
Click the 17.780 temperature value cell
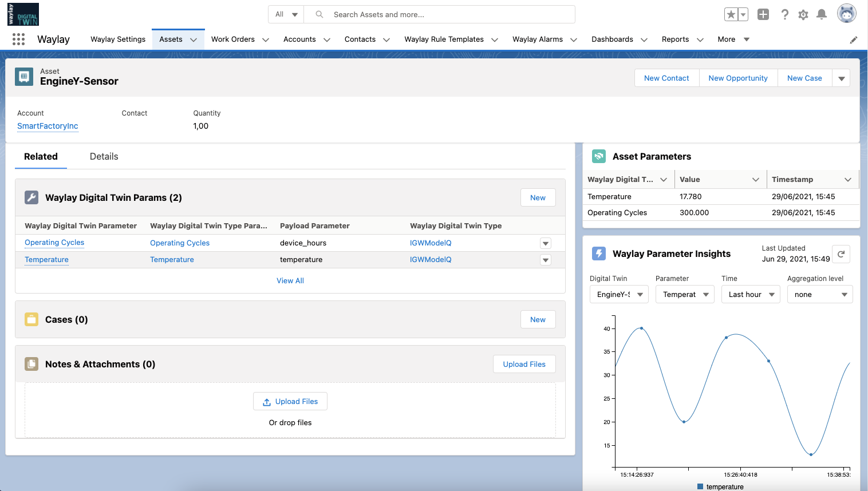click(691, 196)
